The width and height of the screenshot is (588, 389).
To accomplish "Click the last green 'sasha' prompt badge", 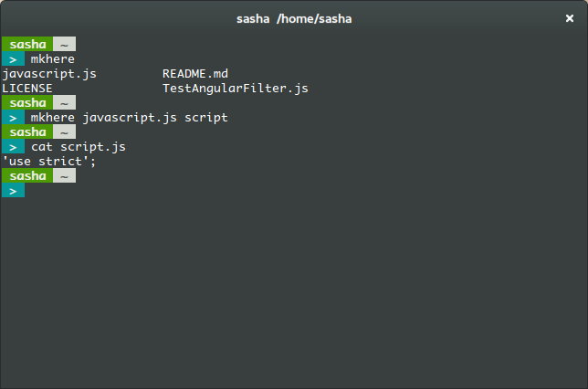I will 27,175.
